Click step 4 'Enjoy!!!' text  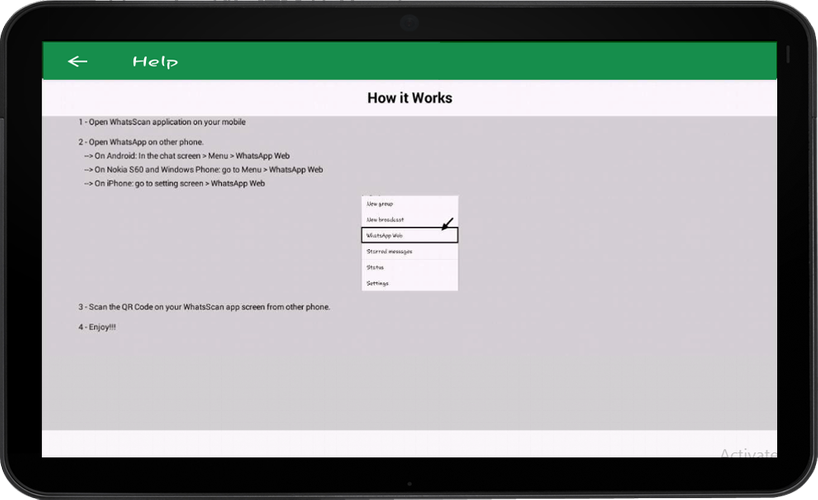[x=97, y=327]
